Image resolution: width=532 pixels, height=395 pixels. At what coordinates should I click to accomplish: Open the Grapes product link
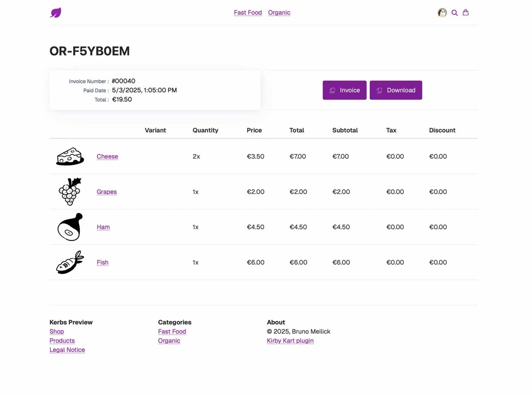(x=107, y=192)
